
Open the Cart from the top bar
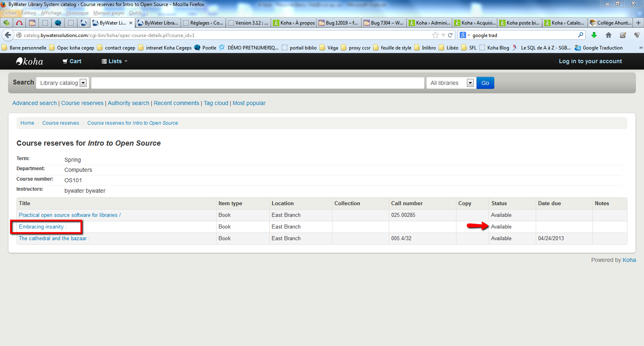click(x=72, y=61)
